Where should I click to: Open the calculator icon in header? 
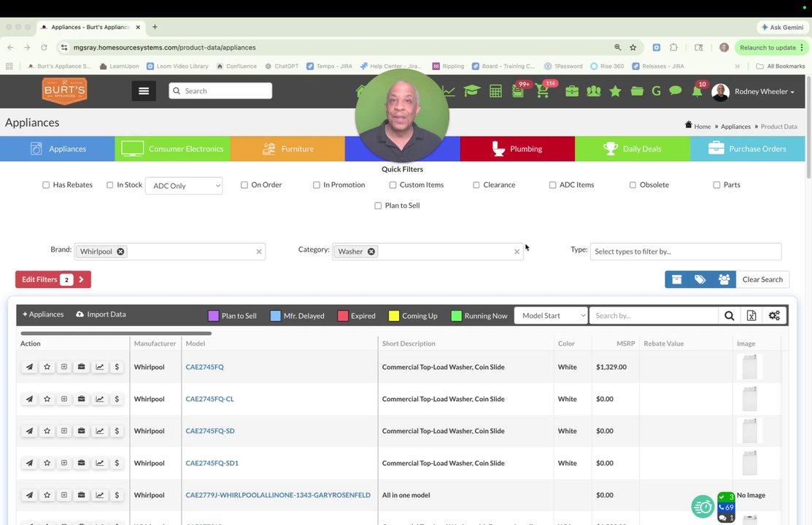click(495, 91)
